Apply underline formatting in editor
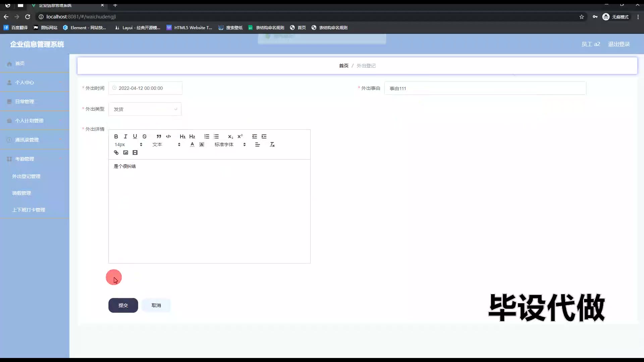This screenshot has width=644, height=362. coord(135,136)
